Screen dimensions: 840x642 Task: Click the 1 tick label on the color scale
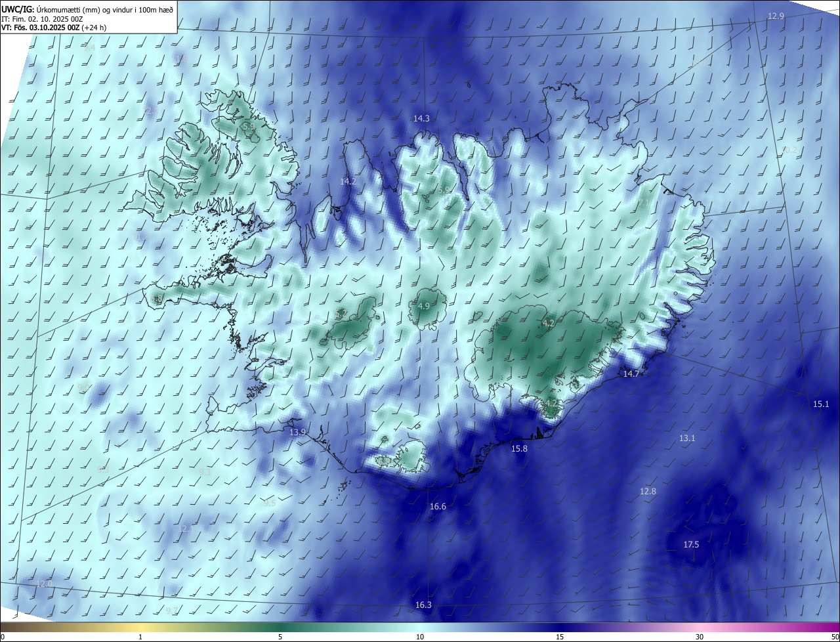(140, 637)
